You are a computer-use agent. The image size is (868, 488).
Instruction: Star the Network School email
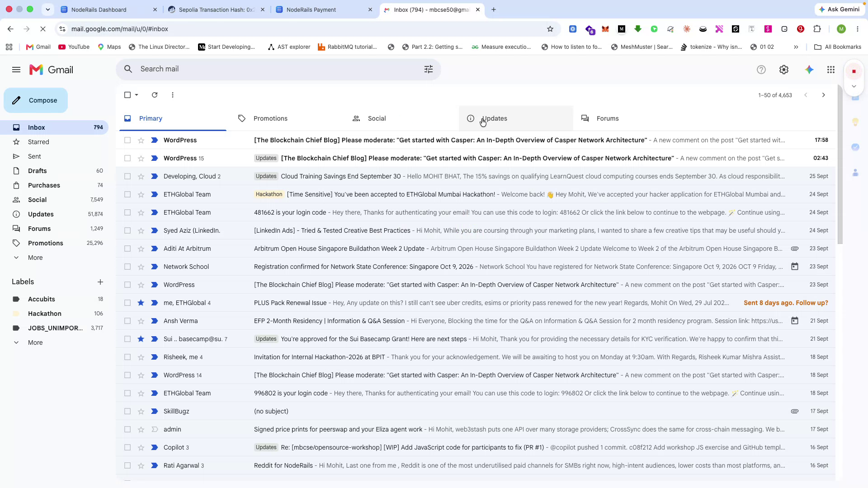pyautogui.click(x=141, y=267)
